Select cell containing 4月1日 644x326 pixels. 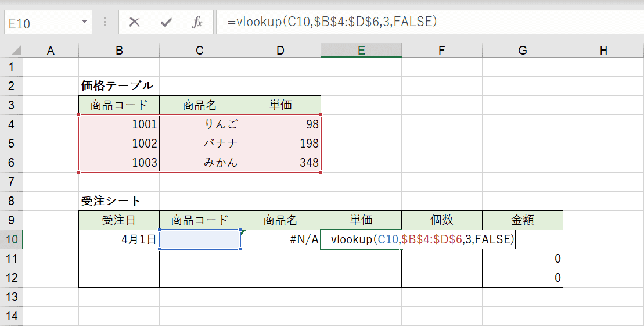click(119, 239)
